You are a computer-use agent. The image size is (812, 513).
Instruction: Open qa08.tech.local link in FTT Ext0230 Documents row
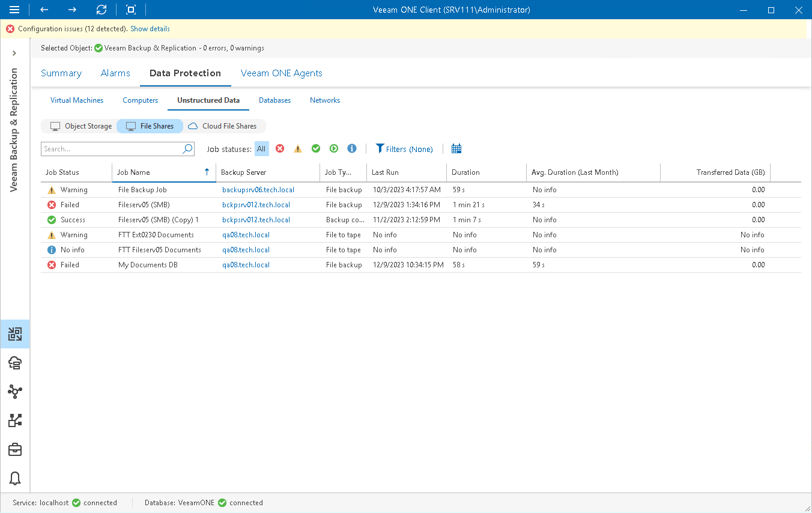(246, 235)
